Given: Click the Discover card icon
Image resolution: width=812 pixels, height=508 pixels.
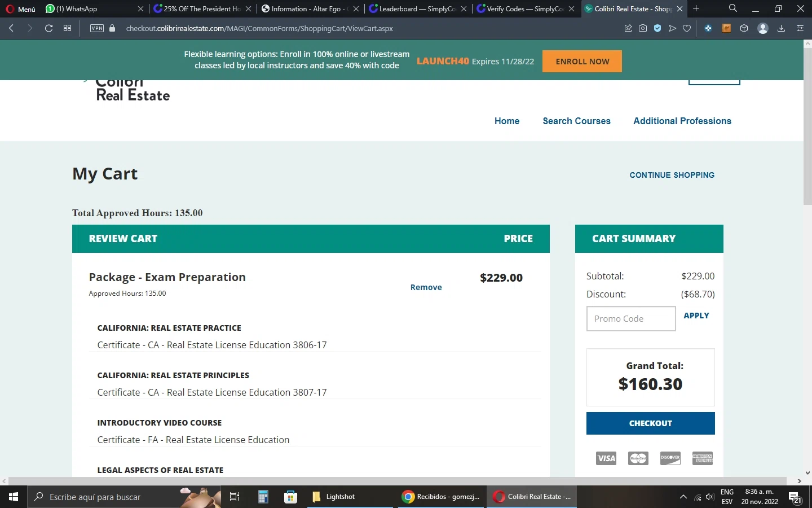Looking at the screenshot, I should pyautogui.click(x=670, y=458).
